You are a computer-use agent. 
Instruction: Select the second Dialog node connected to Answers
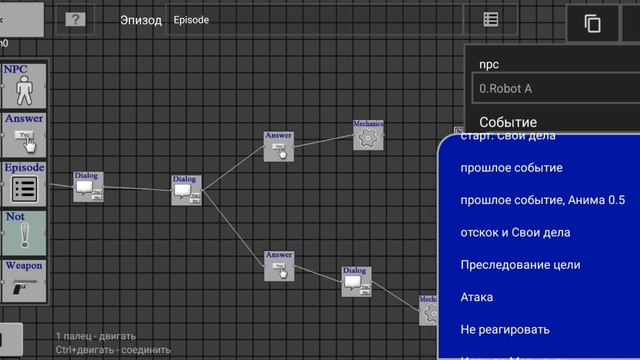(x=186, y=190)
